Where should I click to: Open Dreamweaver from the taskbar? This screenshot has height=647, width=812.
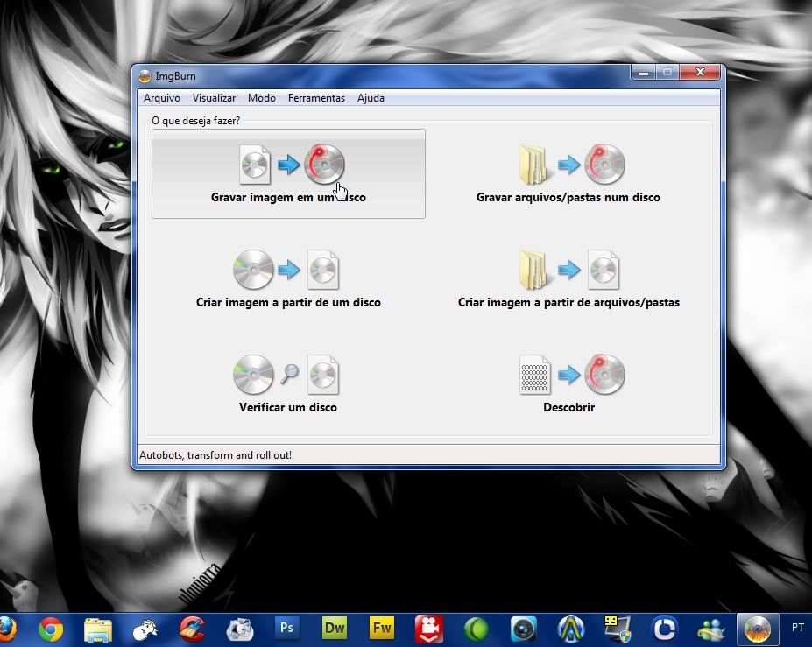[x=334, y=629]
